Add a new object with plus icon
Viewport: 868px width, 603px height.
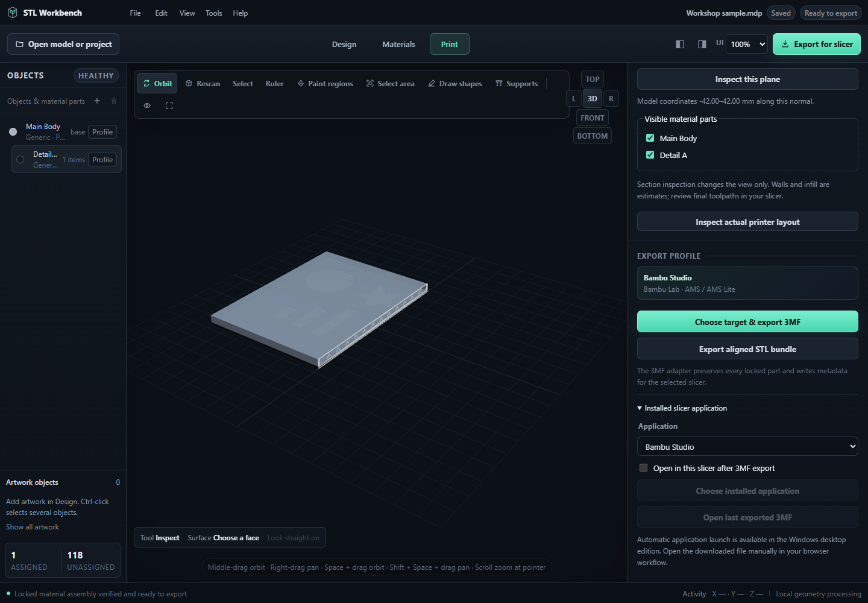point(97,101)
